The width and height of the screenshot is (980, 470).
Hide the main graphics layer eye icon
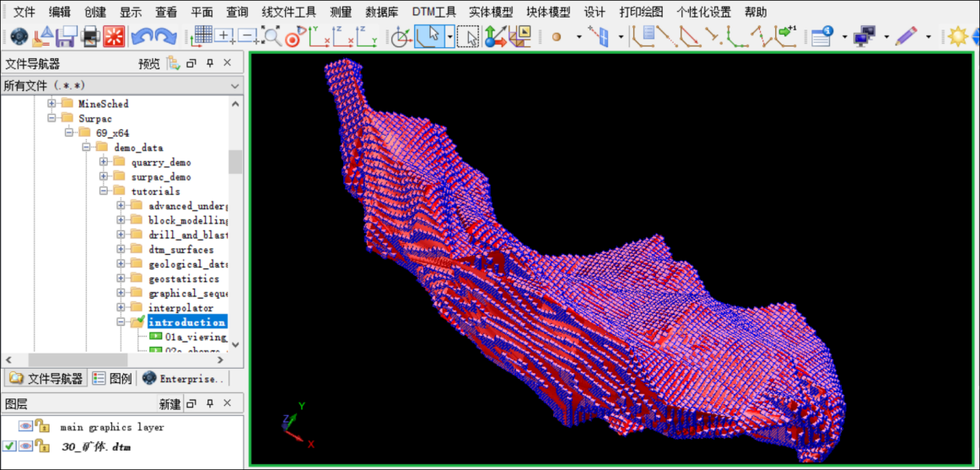(x=25, y=427)
